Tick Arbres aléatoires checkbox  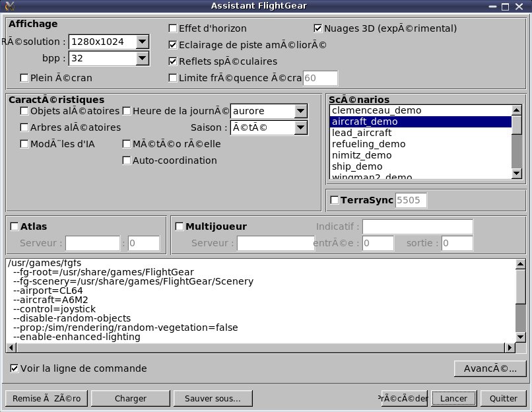24,127
